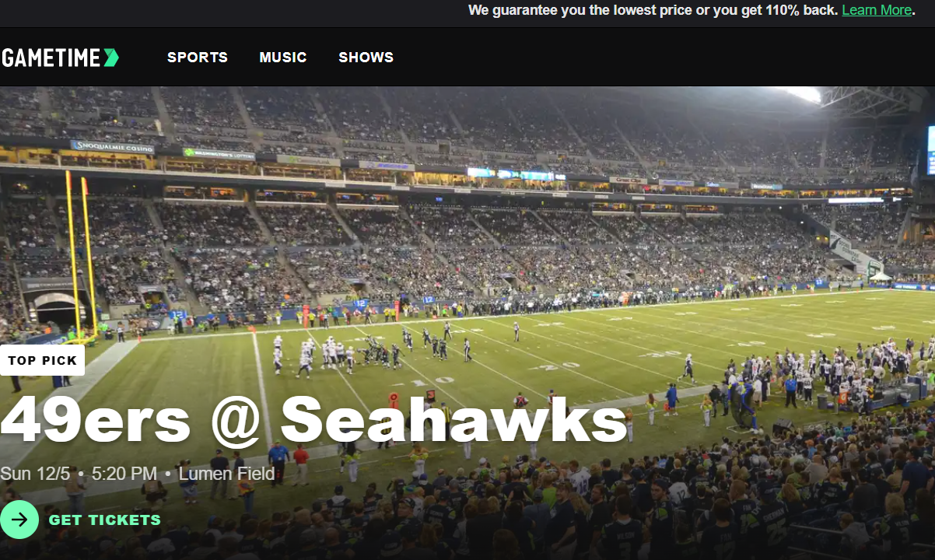Screen dimensions: 935x560
Task: Click the lowest price guarantee banner text
Action: tap(653, 10)
